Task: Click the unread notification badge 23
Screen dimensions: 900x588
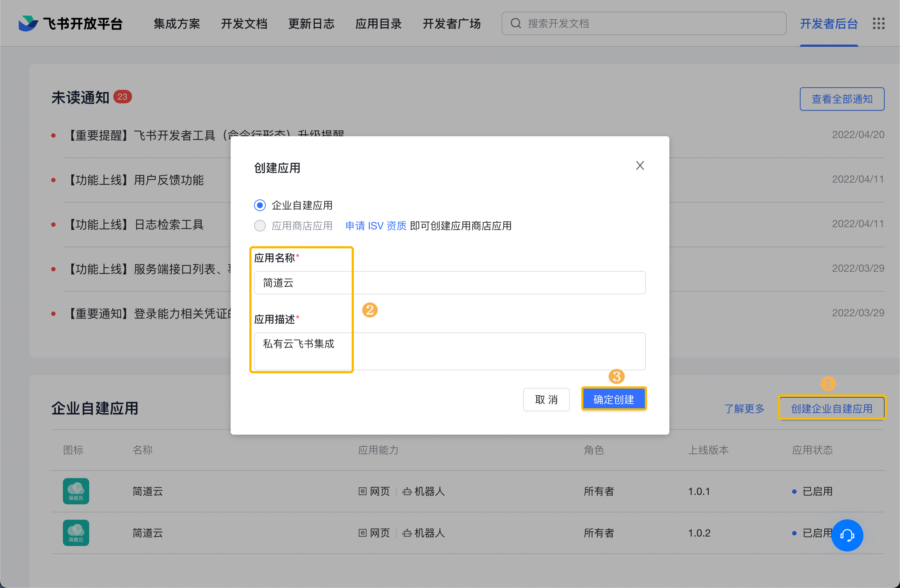Action: click(122, 97)
